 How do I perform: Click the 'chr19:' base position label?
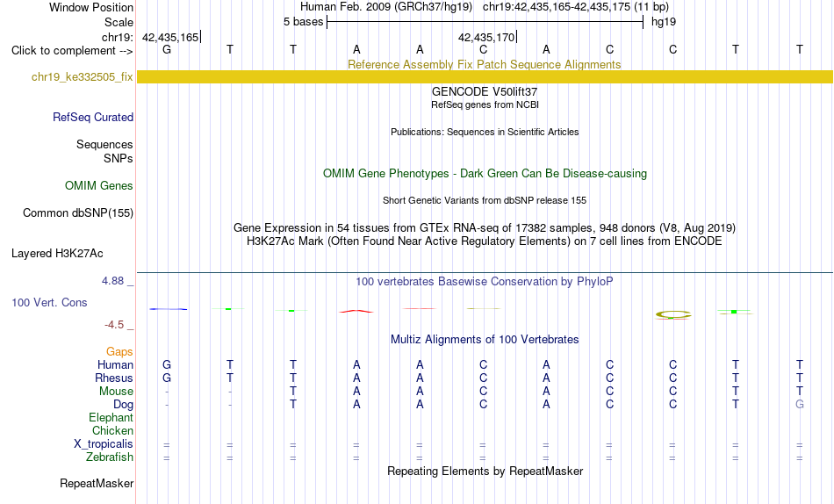pos(118,37)
